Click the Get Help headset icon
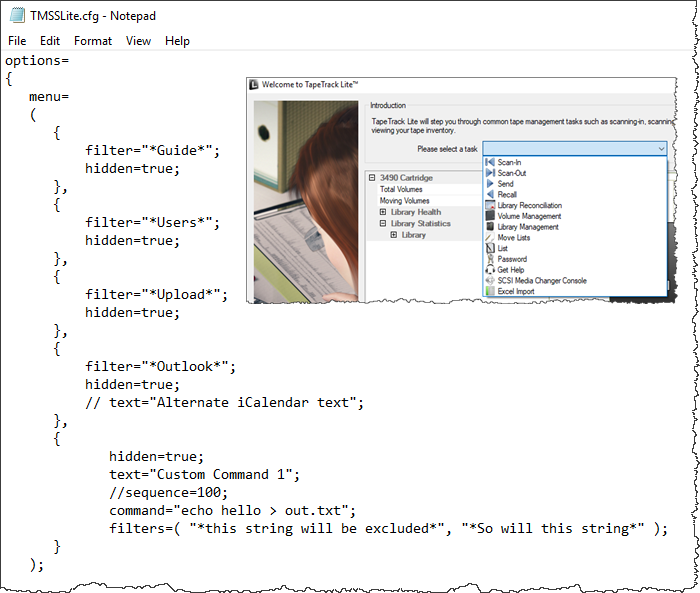 (490, 269)
